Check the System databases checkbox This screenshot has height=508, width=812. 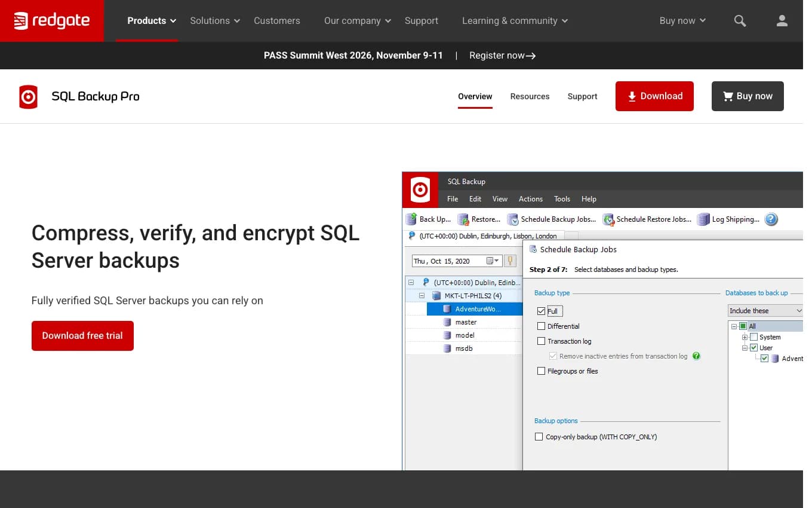click(753, 337)
